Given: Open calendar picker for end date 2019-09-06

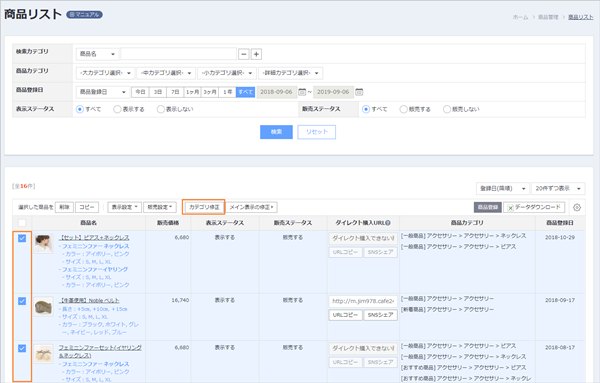Looking at the screenshot, I should point(359,92).
